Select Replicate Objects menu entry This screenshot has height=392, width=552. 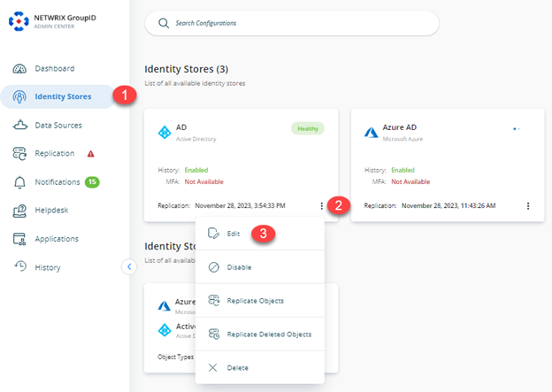click(x=255, y=301)
